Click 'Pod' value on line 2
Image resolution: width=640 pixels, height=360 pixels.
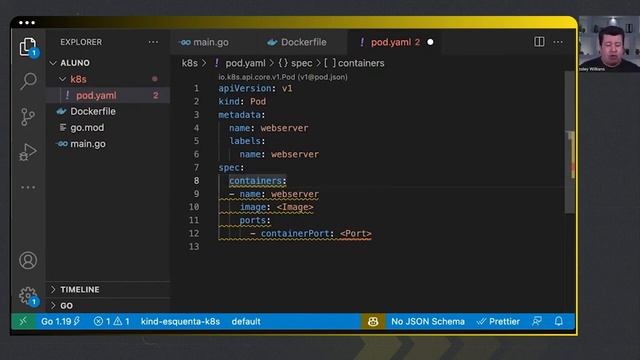click(258, 101)
